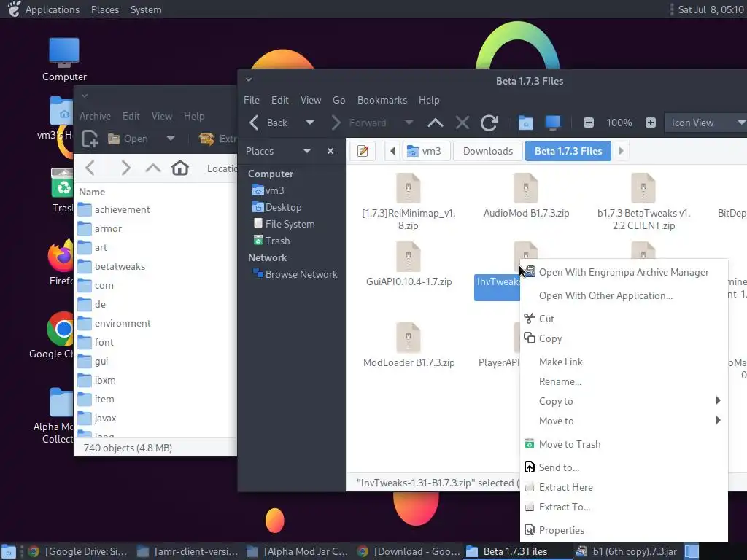Choose Open With Other Application
The height and width of the screenshot is (560, 747).
click(x=624, y=296)
